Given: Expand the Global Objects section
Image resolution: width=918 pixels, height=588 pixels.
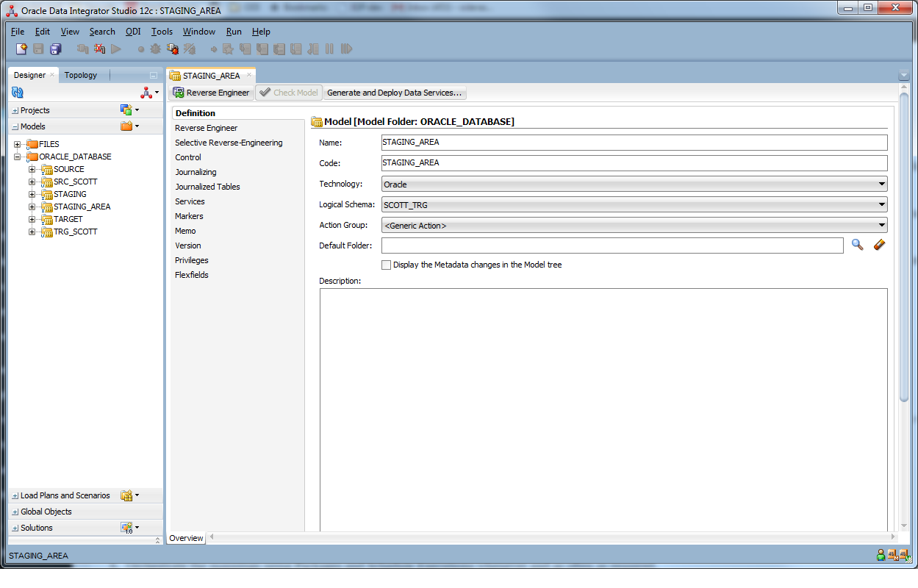Looking at the screenshot, I should [x=15, y=512].
